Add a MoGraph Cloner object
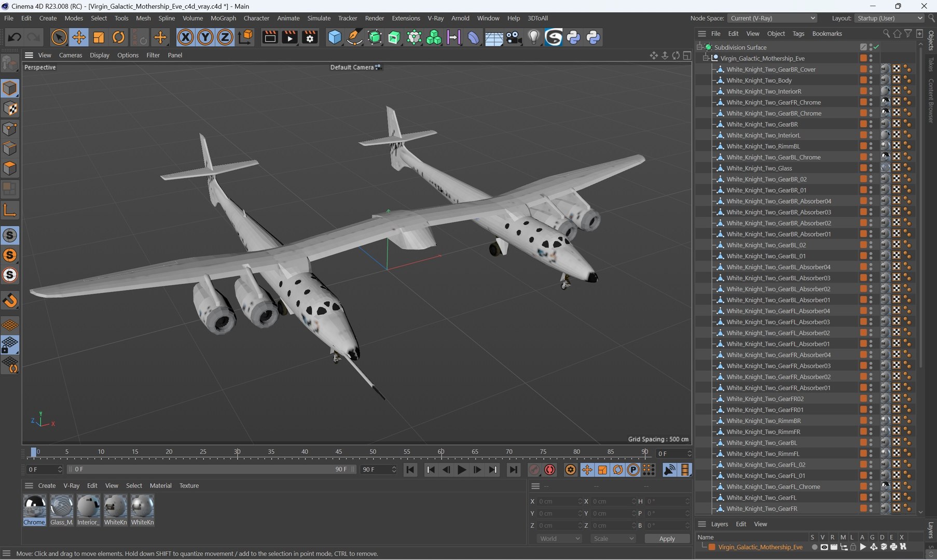This screenshot has width=937, height=560. (434, 37)
